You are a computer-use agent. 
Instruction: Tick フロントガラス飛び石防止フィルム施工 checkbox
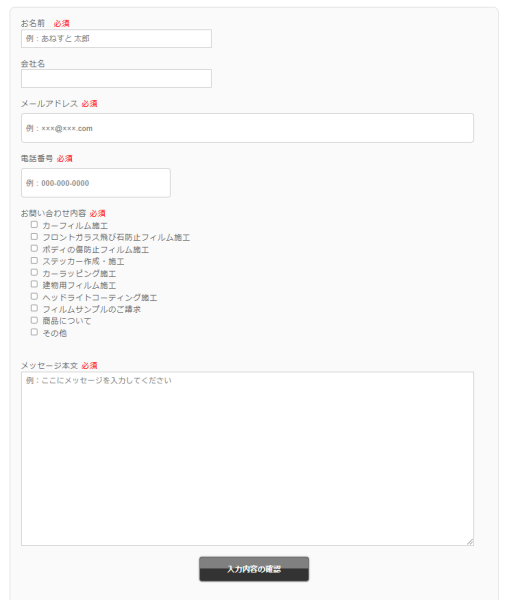(34, 236)
